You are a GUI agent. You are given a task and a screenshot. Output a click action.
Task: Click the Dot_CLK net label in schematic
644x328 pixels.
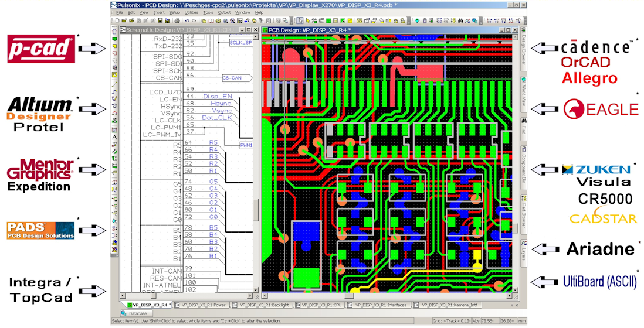(x=217, y=118)
